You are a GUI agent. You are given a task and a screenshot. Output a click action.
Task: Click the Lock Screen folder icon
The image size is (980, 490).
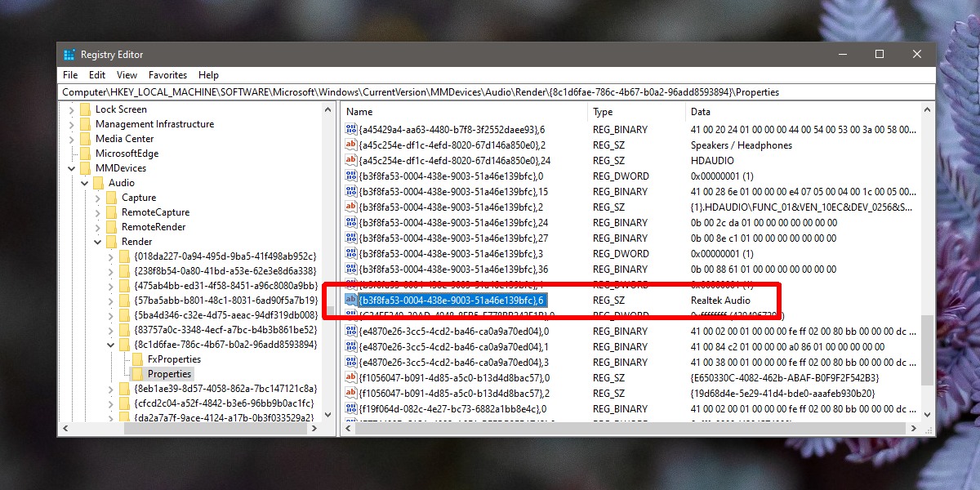pyautogui.click(x=87, y=109)
